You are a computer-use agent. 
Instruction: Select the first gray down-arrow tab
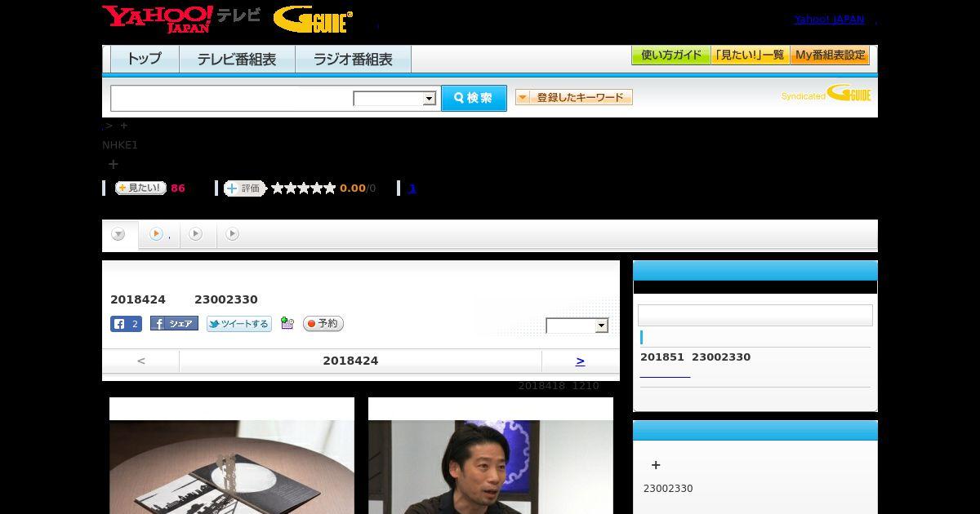(x=119, y=234)
